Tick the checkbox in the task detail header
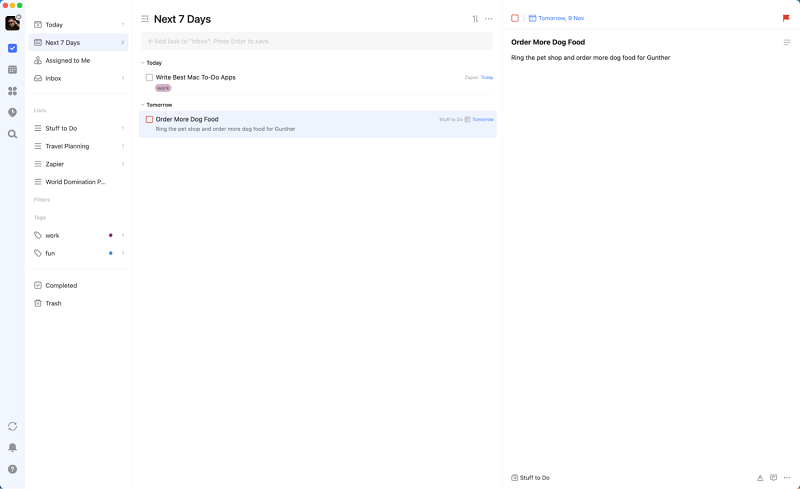This screenshot has width=800, height=489. click(x=515, y=18)
